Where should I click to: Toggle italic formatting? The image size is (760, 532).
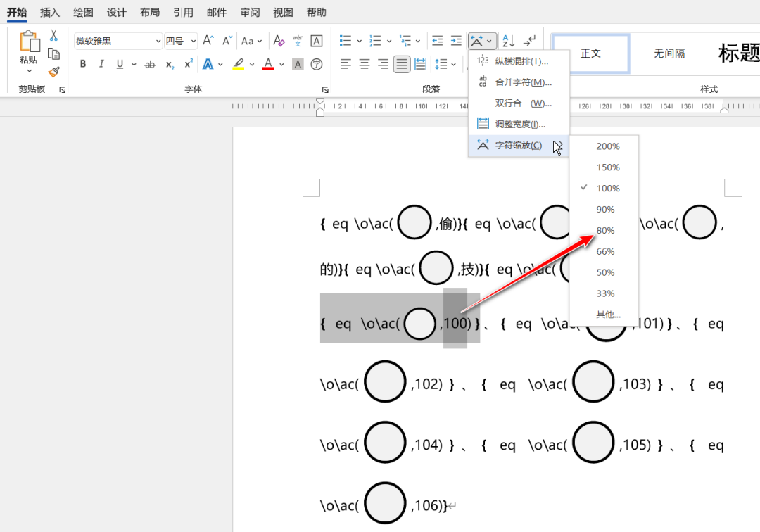click(101, 63)
